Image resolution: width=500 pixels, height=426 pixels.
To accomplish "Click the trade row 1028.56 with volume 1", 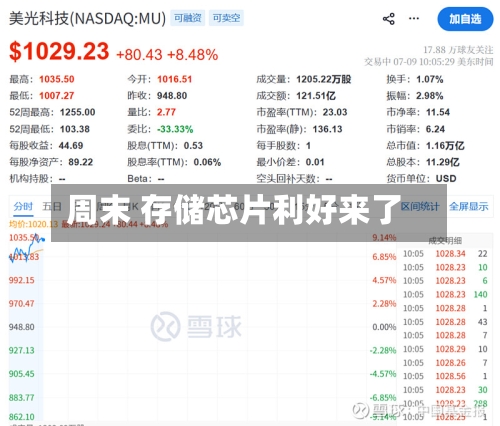I will tap(445, 376).
